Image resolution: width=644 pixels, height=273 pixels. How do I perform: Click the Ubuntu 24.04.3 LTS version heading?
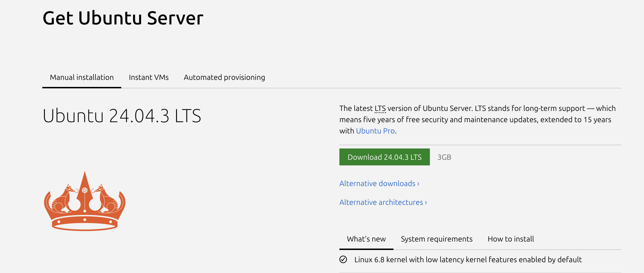pyautogui.click(x=122, y=116)
